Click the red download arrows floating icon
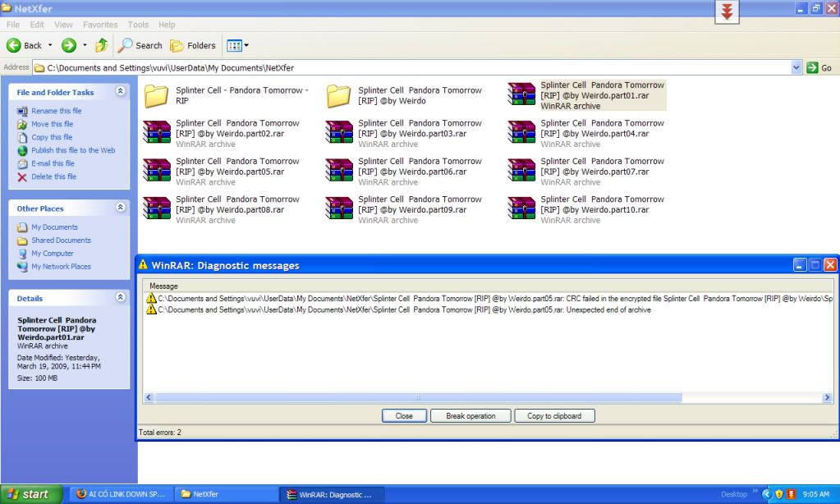Image resolution: width=840 pixels, height=504 pixels. point(727,11)
